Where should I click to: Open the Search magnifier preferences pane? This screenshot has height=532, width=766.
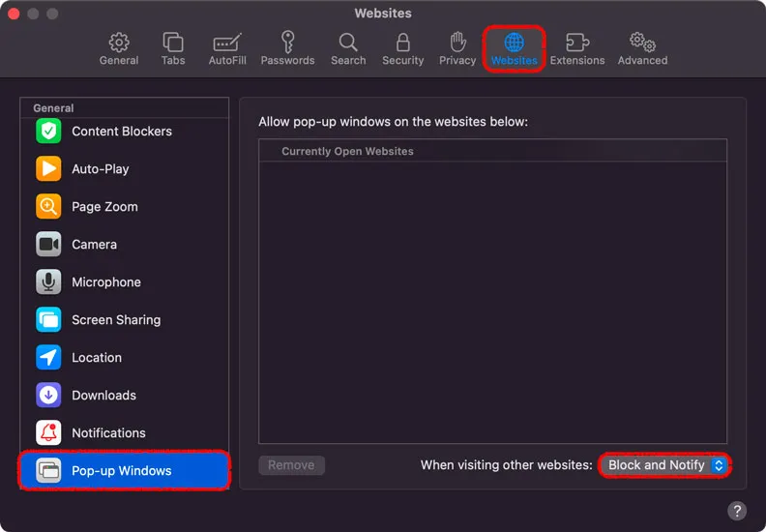point(348,49)
